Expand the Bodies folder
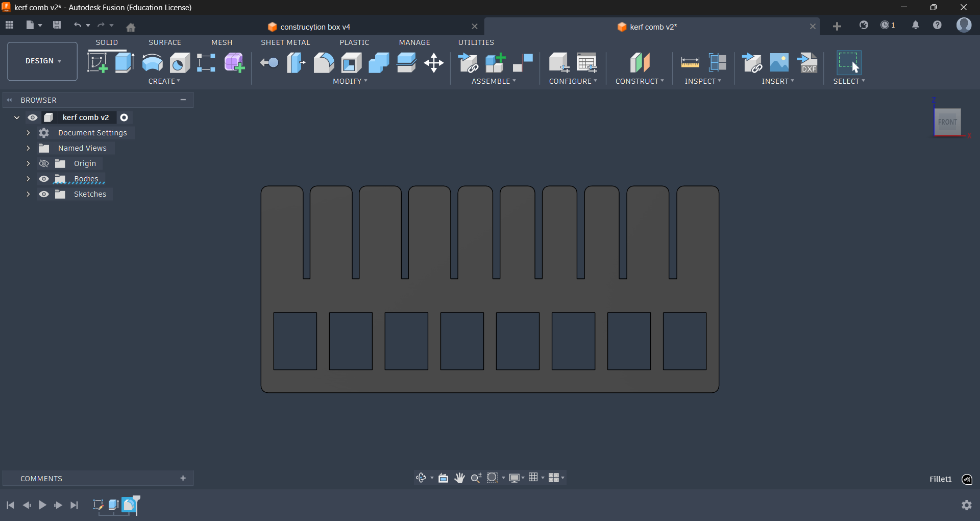 click(28, 179)
